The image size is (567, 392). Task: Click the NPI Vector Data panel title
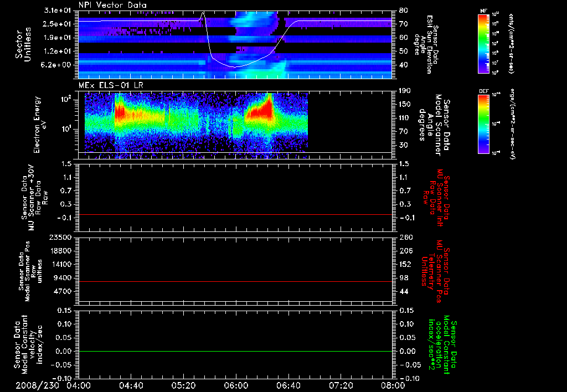(112, 5)
